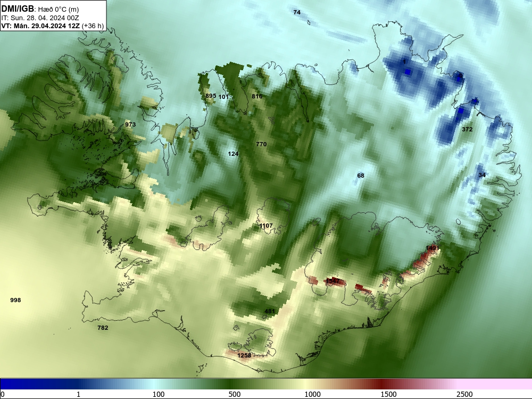This screenshot has width=532, height=399.
Task: Click the legend label 1500
Action: (x=388, y=394)
